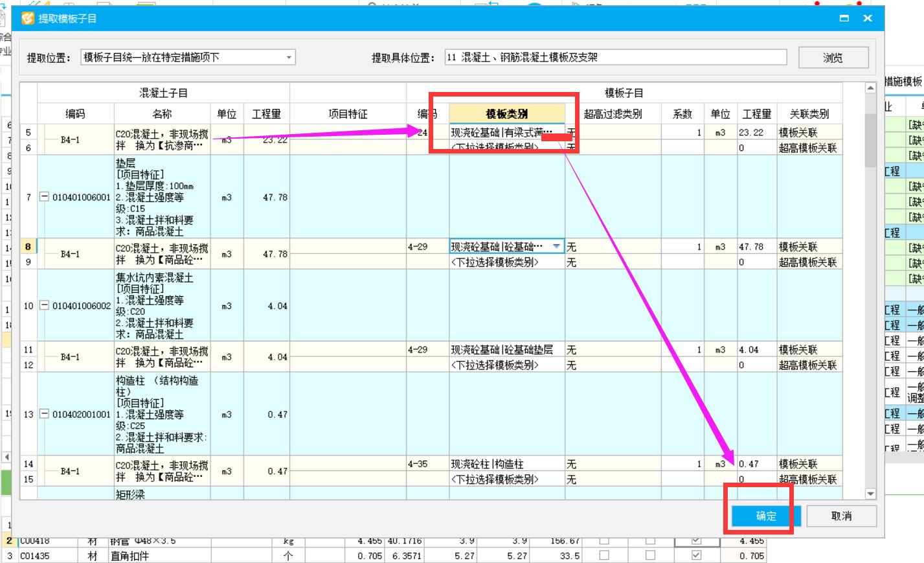Click row 11 template code 4-29
The image size is (924, 563).
(x=427, y=349)
